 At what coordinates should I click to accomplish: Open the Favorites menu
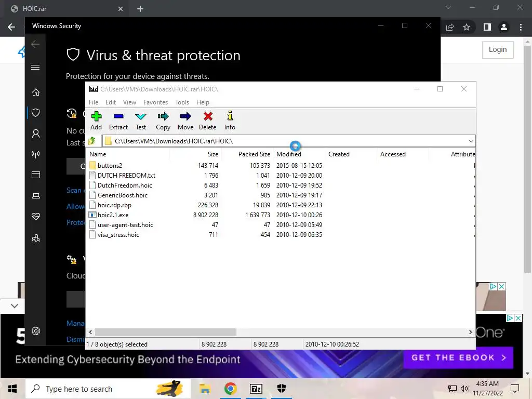(155, 102)
